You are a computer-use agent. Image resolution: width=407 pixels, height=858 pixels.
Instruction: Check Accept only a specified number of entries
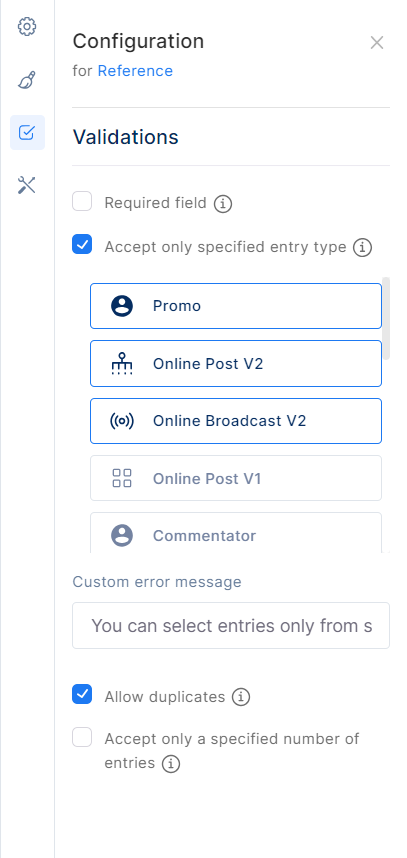82,737
